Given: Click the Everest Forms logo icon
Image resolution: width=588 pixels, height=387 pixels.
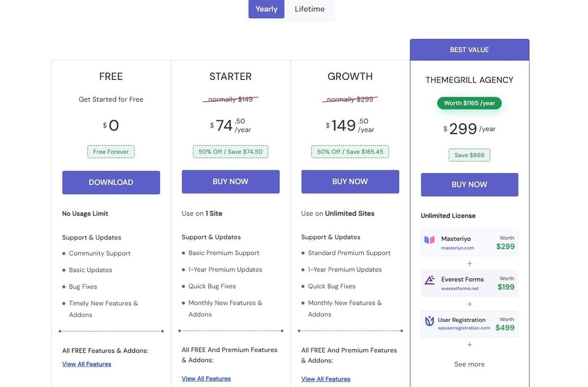Looking at the screenshot, I should tap(430, 281).
